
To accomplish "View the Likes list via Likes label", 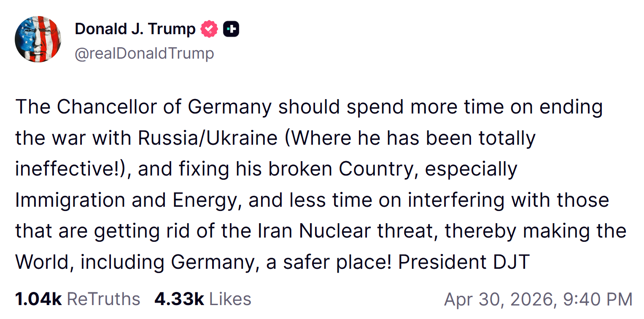I will tap(230, 299).
